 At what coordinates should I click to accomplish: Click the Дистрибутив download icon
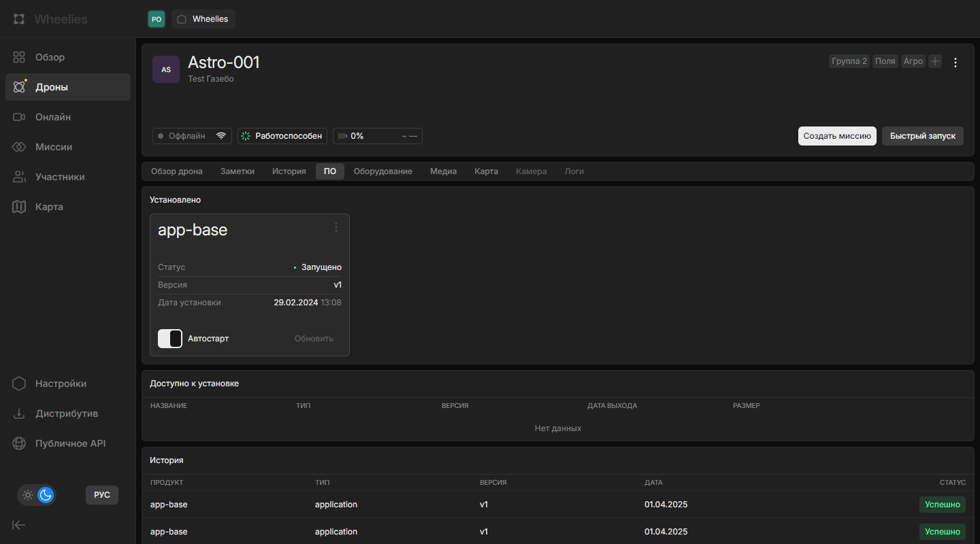coord(19,413)
